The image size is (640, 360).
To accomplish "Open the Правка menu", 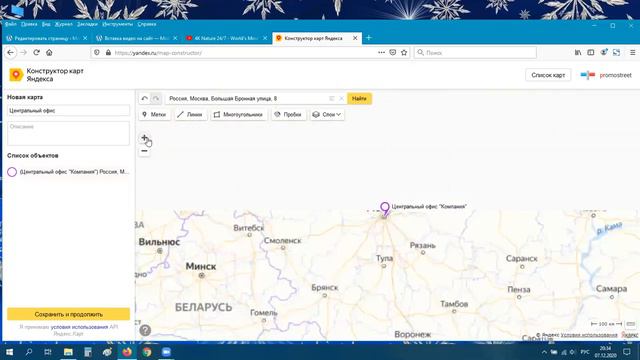I will pos(29,24).
